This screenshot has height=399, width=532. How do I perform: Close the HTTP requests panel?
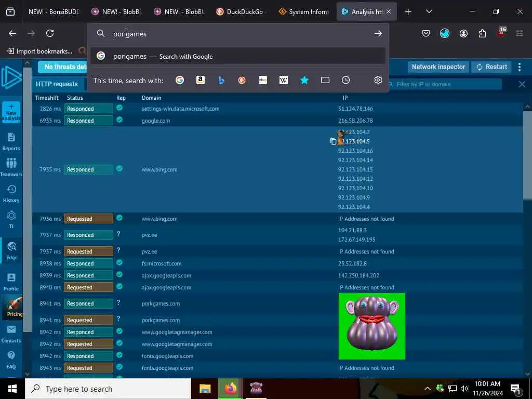coord(522,84)
